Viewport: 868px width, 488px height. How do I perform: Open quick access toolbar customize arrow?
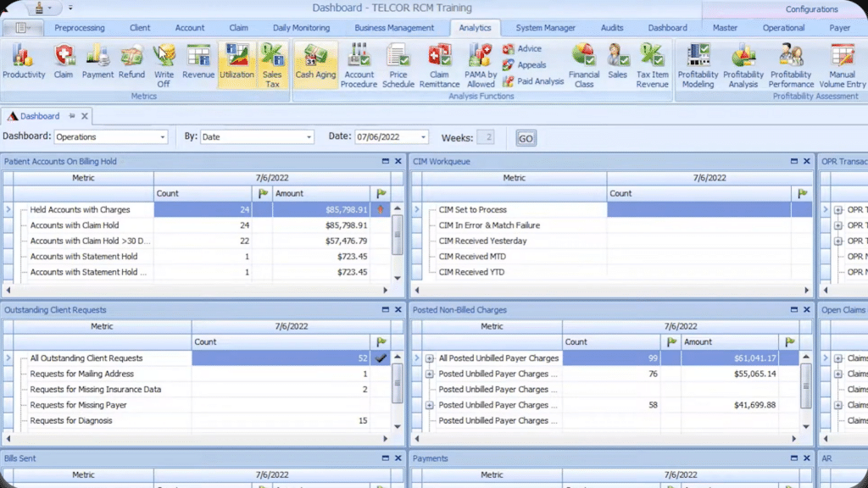[70, 8]
